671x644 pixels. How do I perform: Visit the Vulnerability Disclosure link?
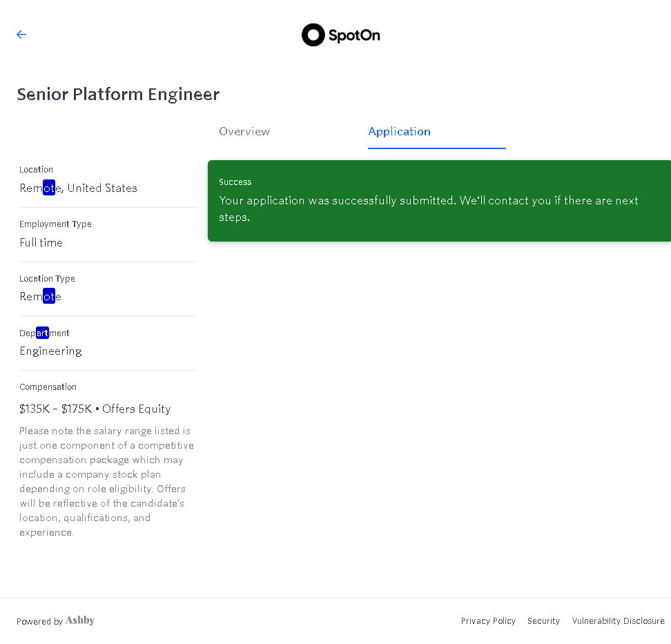[x=618, y=621]
